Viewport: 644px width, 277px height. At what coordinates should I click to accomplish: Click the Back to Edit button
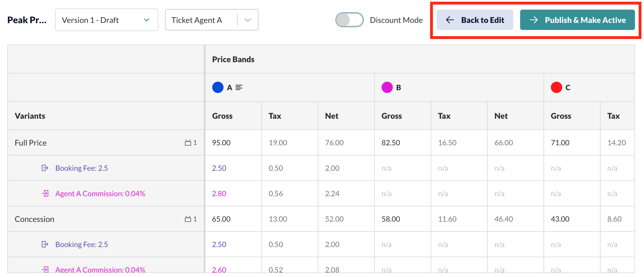pos(475,20)
